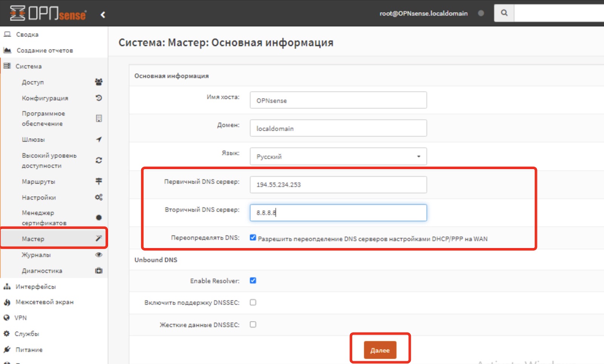Enable the Включить поддержку DNSSEC checkbox

pyautogui.click(x=253, y=302)
